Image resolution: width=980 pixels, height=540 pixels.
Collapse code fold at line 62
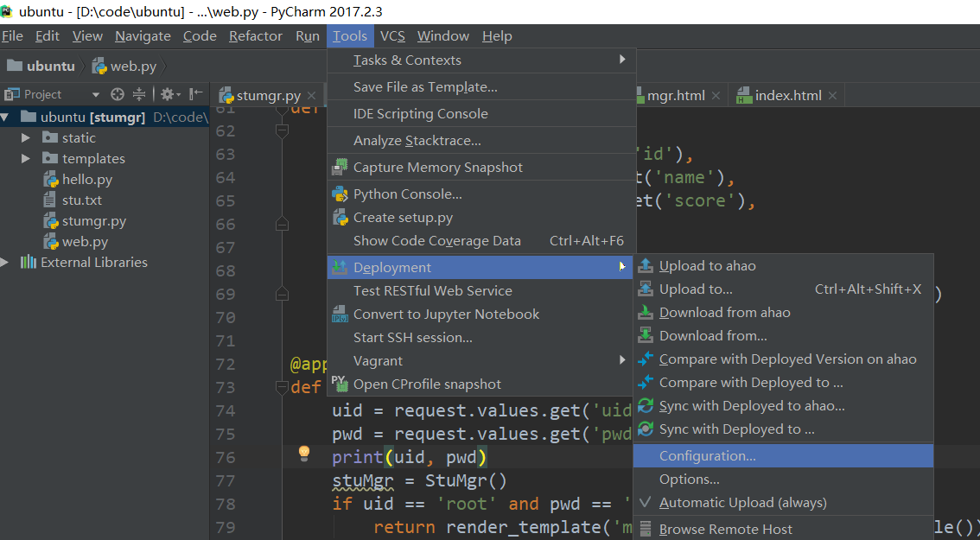(x=282, y=130)
